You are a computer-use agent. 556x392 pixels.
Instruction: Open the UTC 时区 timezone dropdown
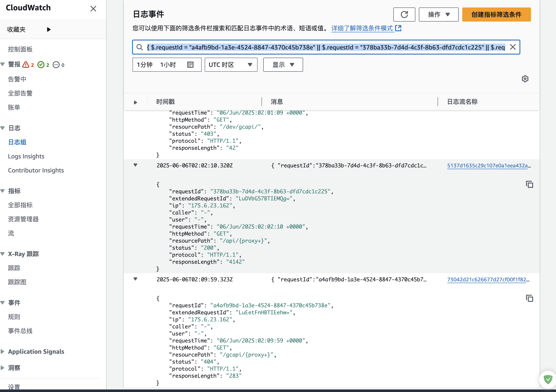click(x=231, y=65)
